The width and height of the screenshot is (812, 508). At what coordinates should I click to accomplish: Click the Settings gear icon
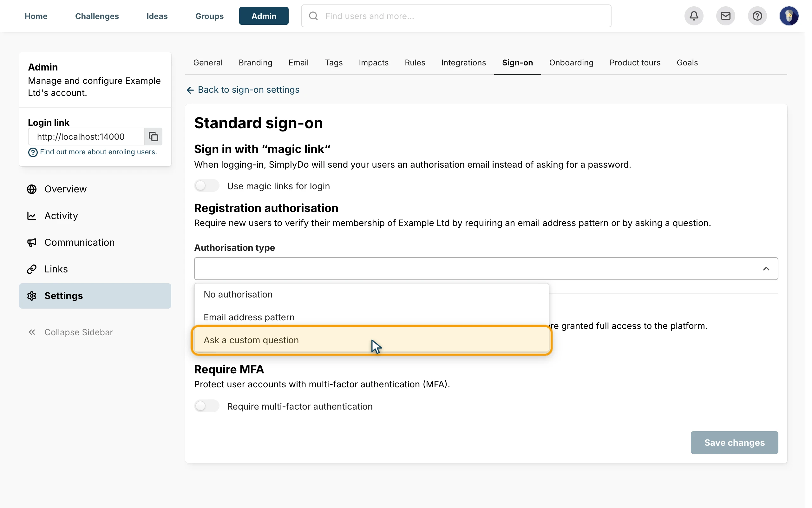(x=31, y=296)
